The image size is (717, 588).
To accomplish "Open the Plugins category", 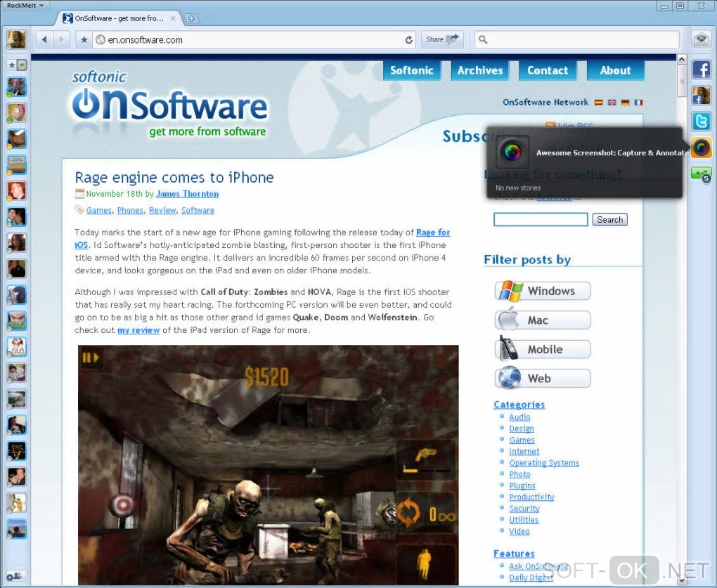I will 522,485.
